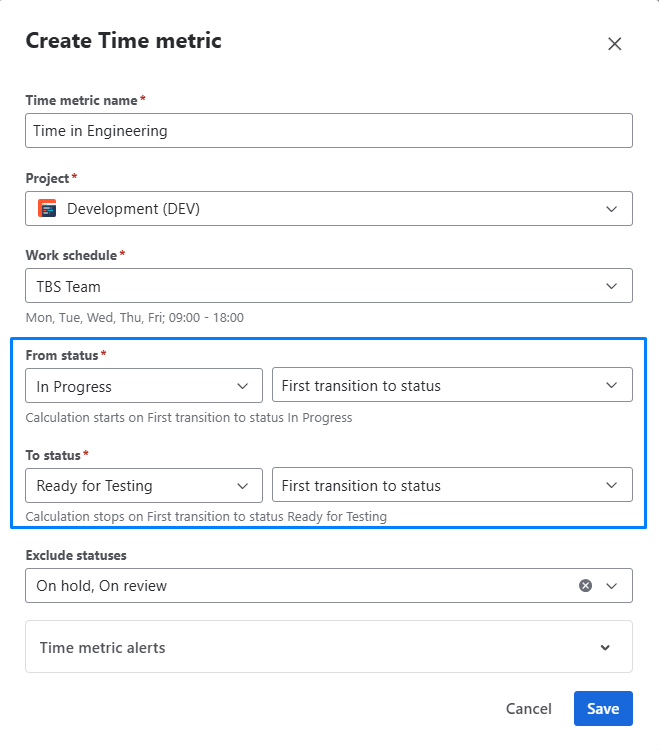This screenshot has width=659, height=750.
Task: Click the Development project avatar icon
Action: (47, 209)
